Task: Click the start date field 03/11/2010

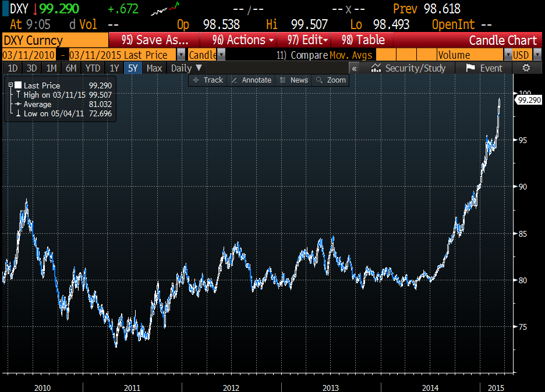Action: (29, 55)
